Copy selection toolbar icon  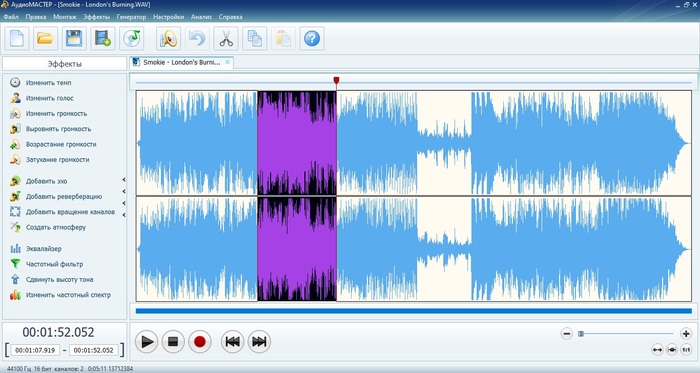[x=254, y=38]
